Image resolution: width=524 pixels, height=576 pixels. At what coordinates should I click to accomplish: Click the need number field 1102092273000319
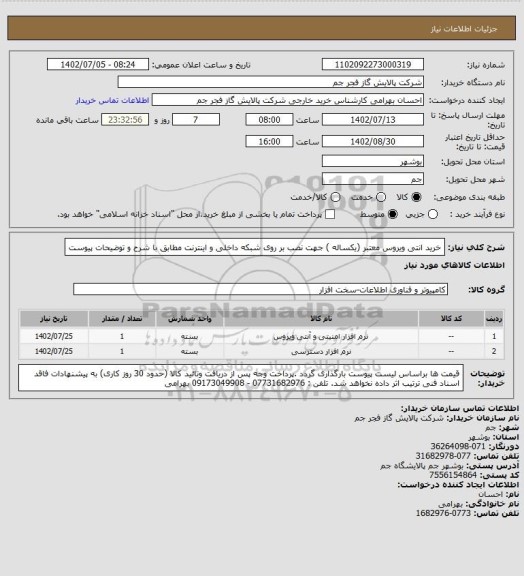pos(373,64)
